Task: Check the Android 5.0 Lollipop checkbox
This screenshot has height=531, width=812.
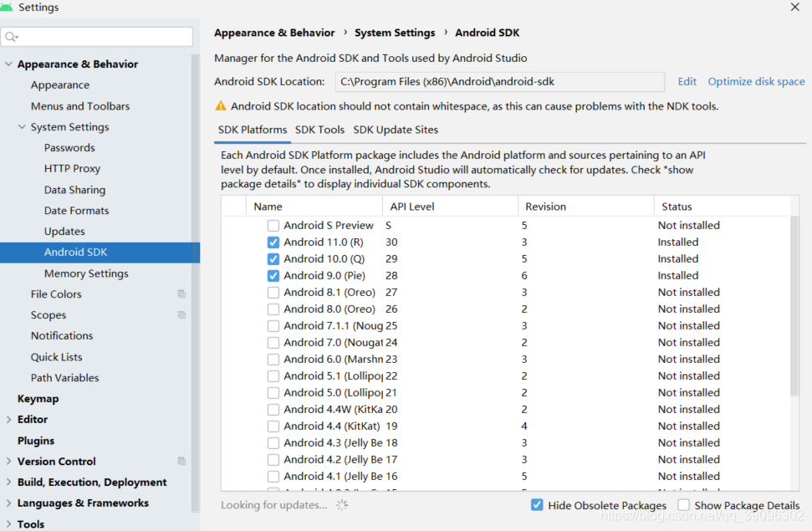Action: click(273, 393)
